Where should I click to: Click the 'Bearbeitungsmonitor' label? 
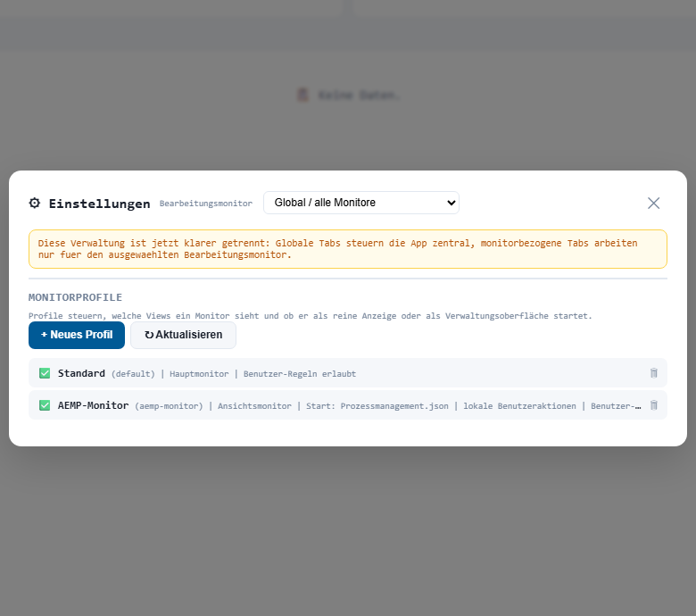pos(205,204)
